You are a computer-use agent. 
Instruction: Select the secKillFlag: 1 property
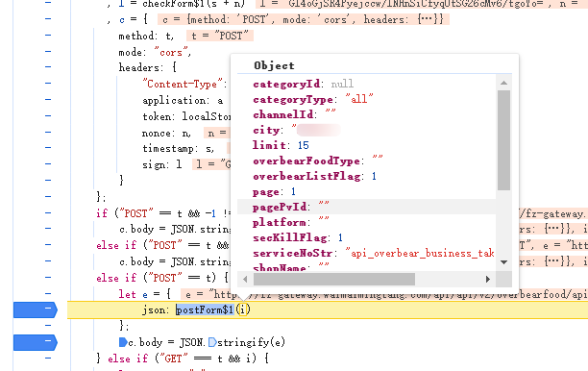[x=298, y=237]
